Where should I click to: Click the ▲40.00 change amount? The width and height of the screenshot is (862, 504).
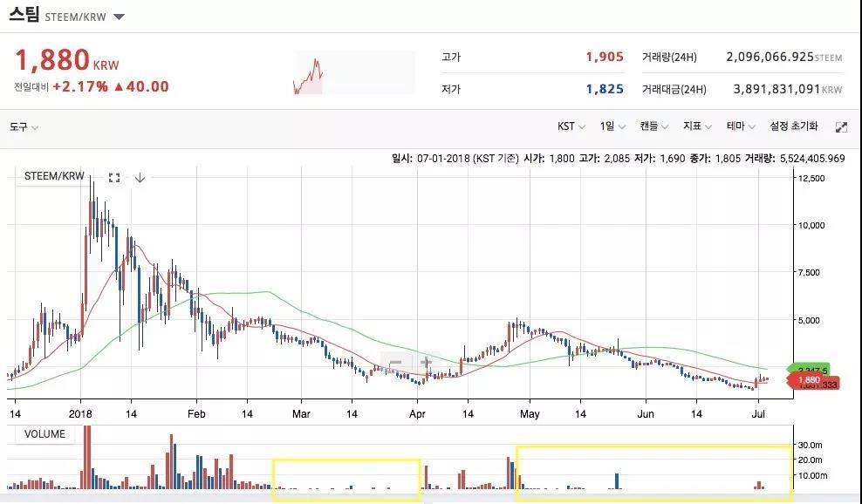(x=140, y=87)
